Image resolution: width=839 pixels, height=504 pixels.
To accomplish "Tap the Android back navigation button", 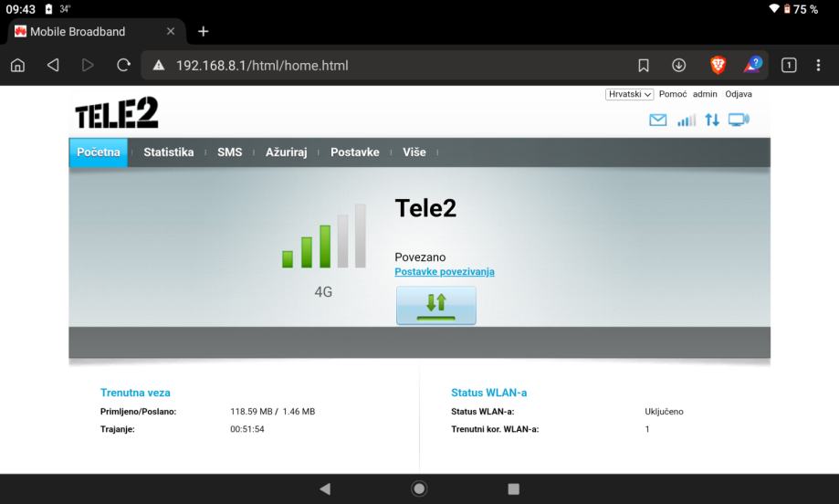I will click(325, 488).
